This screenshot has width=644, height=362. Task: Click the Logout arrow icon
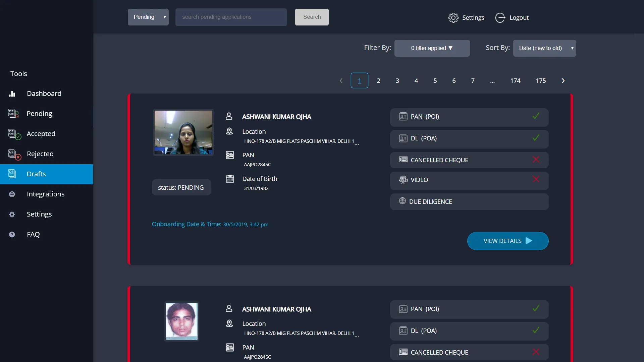click(x=500, y=18)
